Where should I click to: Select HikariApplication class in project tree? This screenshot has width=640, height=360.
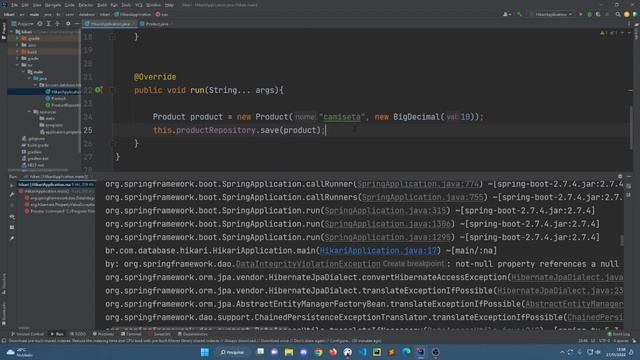click(63, 92)
